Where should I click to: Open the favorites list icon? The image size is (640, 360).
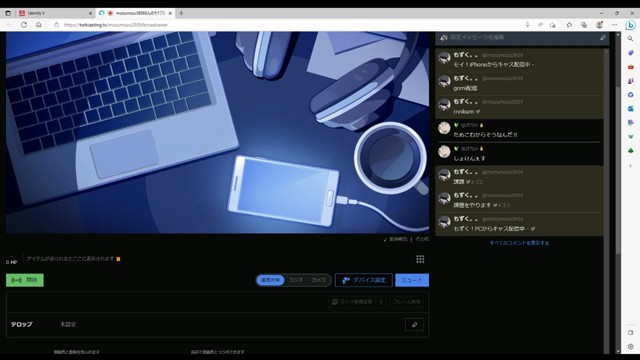pyautogui.click(x=569, y=25)
